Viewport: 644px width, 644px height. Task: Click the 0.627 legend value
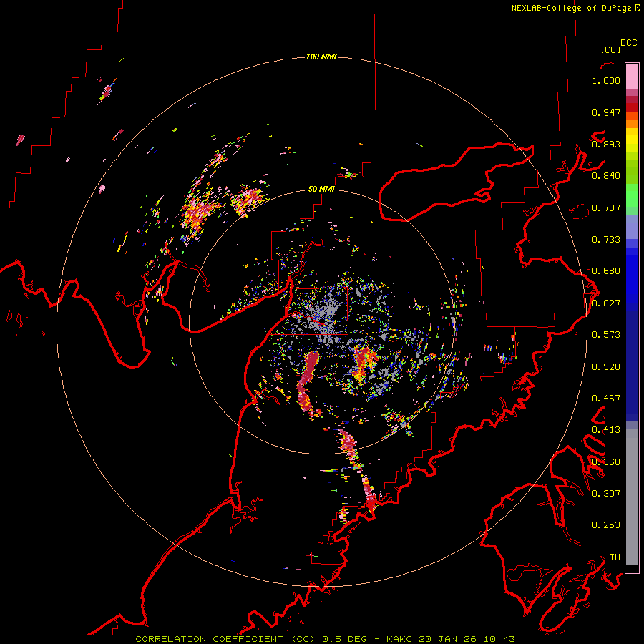606,303
